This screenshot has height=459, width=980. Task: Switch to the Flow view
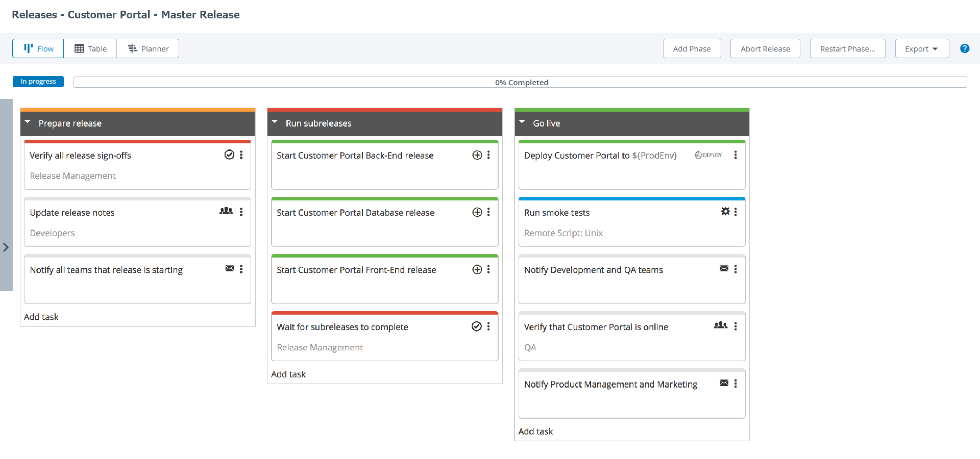[38, 48]
